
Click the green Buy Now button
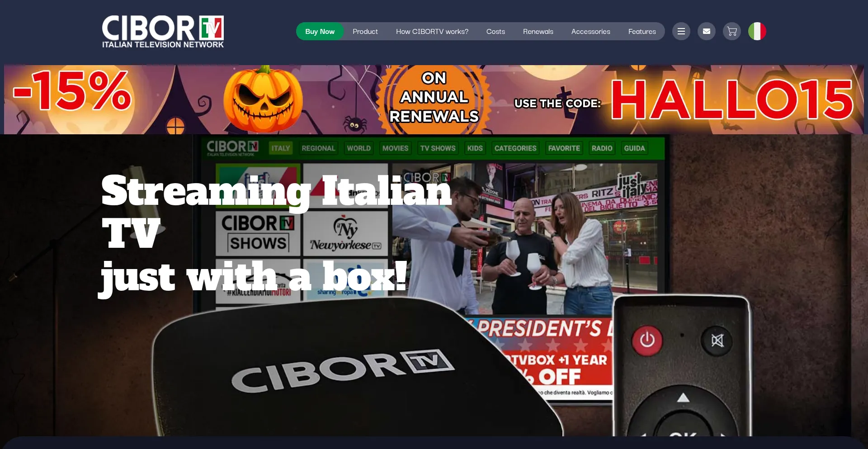point(320,31)
